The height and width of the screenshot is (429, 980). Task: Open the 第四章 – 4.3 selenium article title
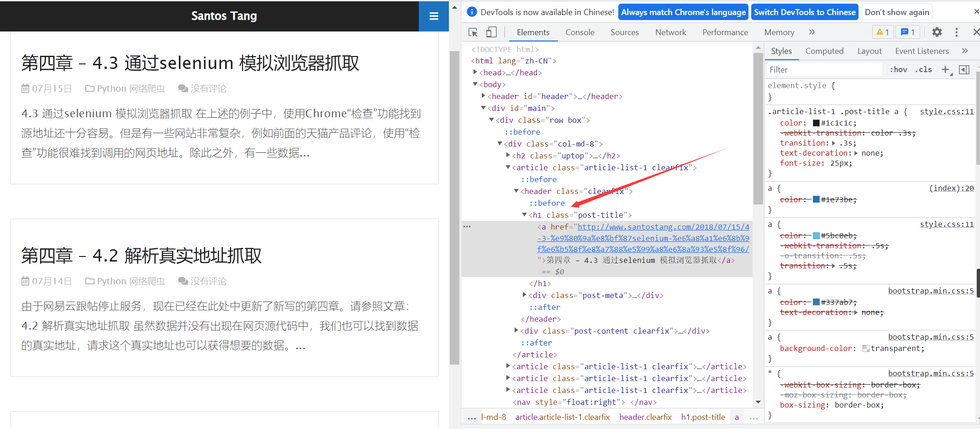point(190,63)
